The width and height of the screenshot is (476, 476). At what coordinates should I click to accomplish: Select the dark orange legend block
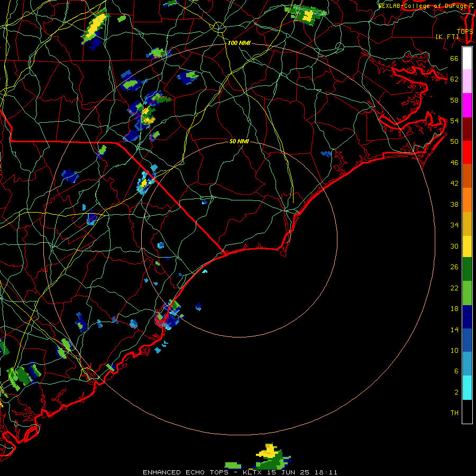coord(467,176)
